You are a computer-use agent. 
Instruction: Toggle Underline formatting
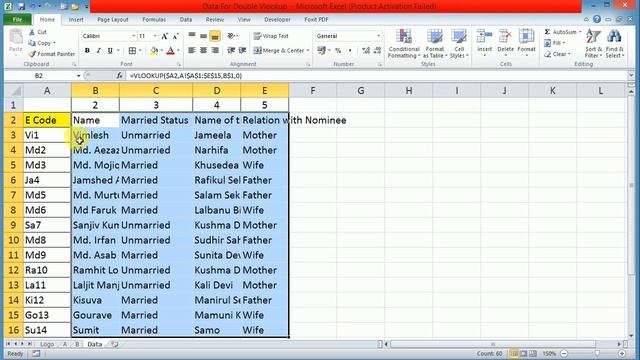(x=110, y=51)
